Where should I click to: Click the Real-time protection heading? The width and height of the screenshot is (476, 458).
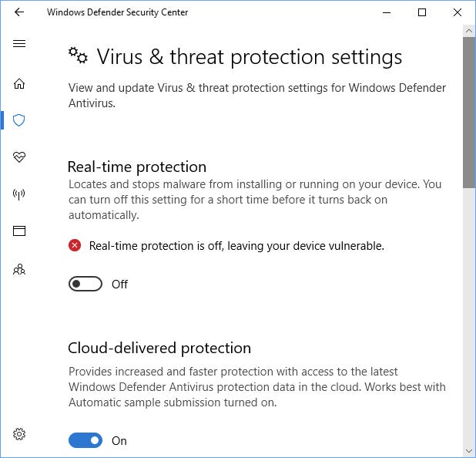[x=137, y=167]
